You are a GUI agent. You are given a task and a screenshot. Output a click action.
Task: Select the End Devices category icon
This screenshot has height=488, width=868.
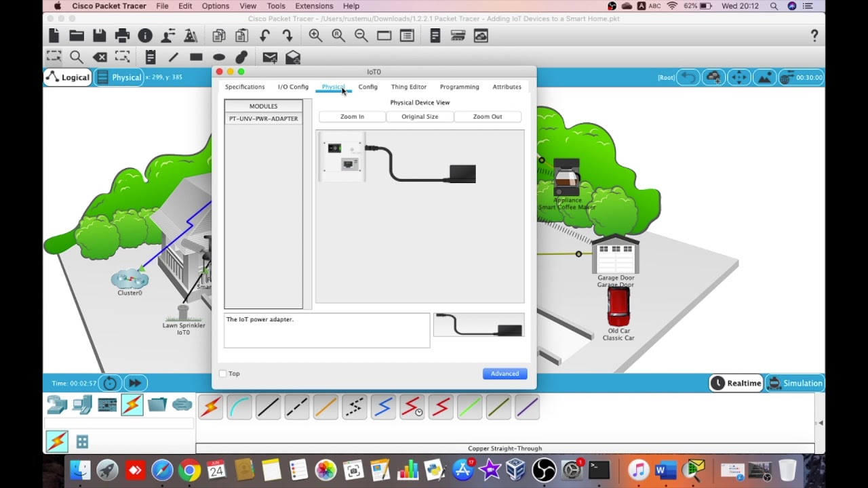tap(82, 405)
